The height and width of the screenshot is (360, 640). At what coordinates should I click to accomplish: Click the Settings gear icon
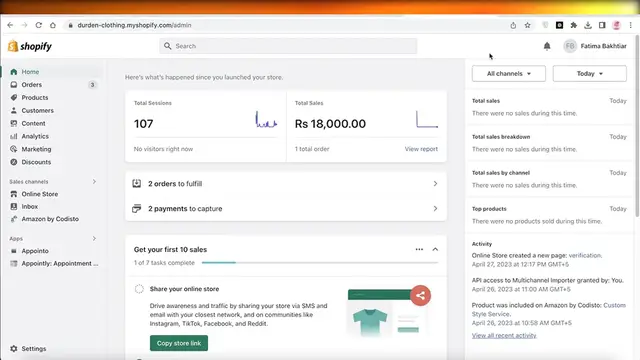point(14,349)
